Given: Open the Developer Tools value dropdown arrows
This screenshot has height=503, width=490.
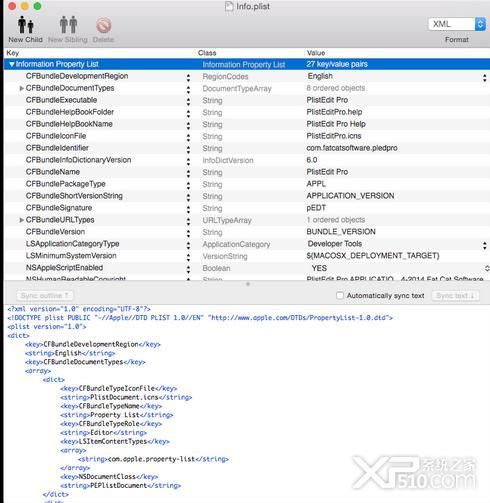Looking at the screenshot, I should pyautogui.click(x=484, y=246).
